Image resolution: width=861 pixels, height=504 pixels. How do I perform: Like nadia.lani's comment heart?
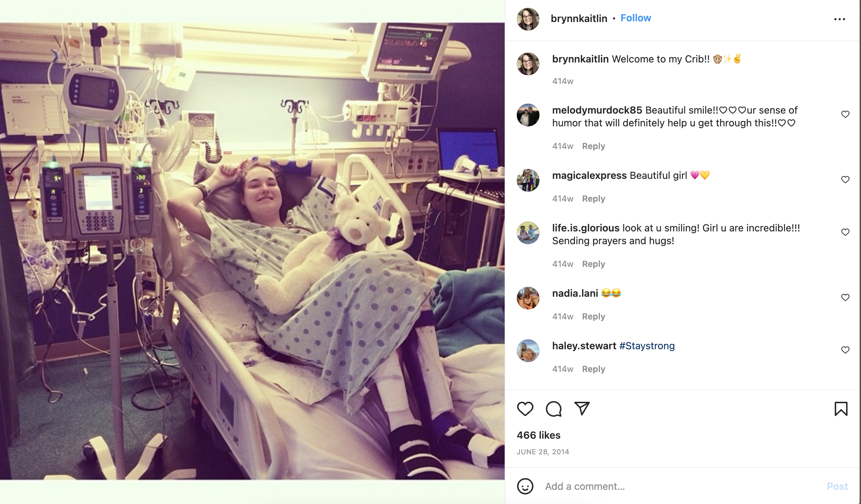click(845, 297)
